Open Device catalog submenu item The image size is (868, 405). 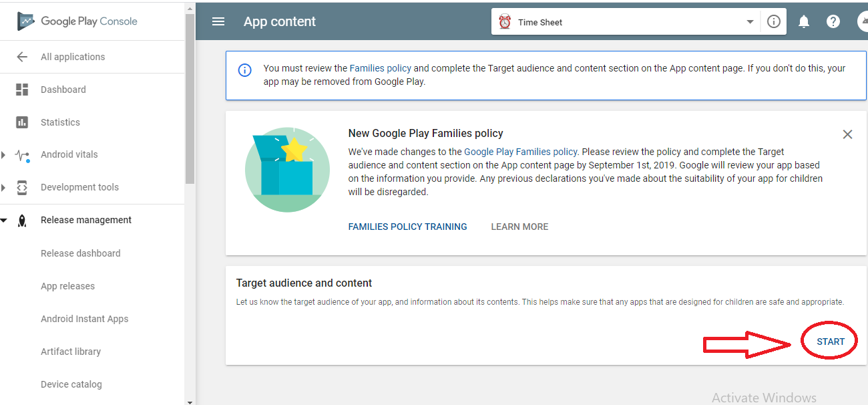click(71, 384)
